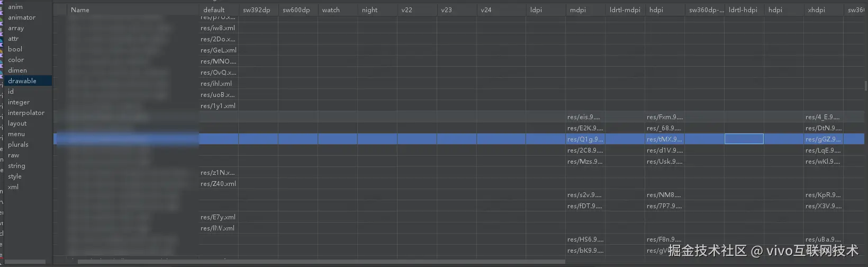Click the ldrtl-hdpi column header
The height and width of the screenshot is (267, 868).
pos(744,10)
